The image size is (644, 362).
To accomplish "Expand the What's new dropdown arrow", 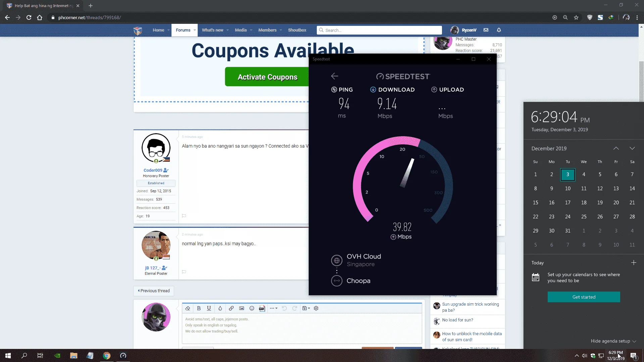I will pos(228,30).
